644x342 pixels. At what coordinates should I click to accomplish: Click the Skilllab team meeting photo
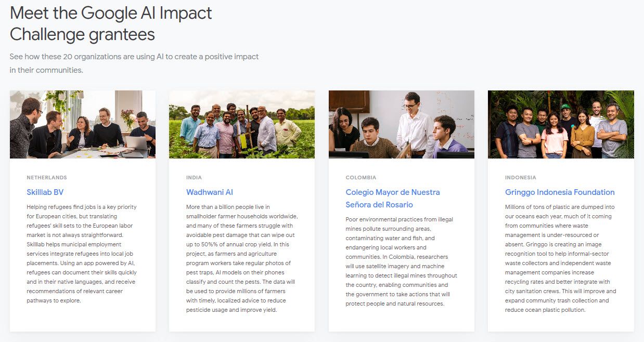click(x=83, y=124)
